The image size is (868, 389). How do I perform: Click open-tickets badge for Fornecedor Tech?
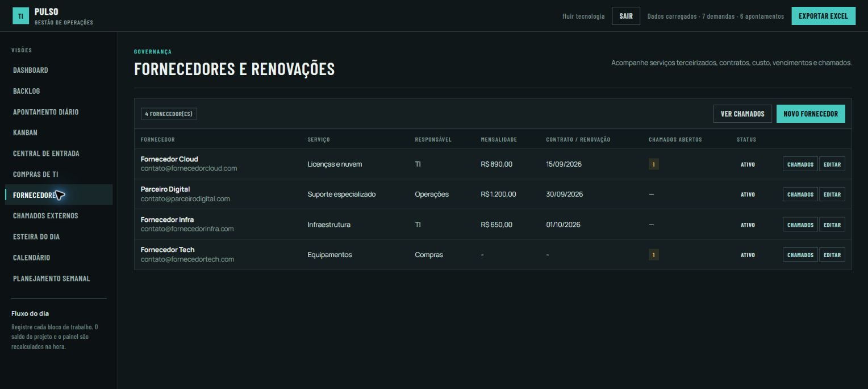pyautogui.click(x=654, y=255)
